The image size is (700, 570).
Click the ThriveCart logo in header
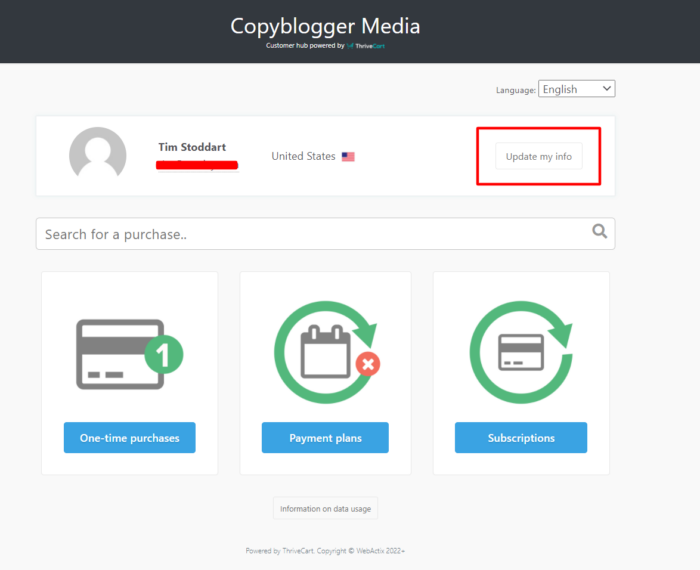point(366,46)
